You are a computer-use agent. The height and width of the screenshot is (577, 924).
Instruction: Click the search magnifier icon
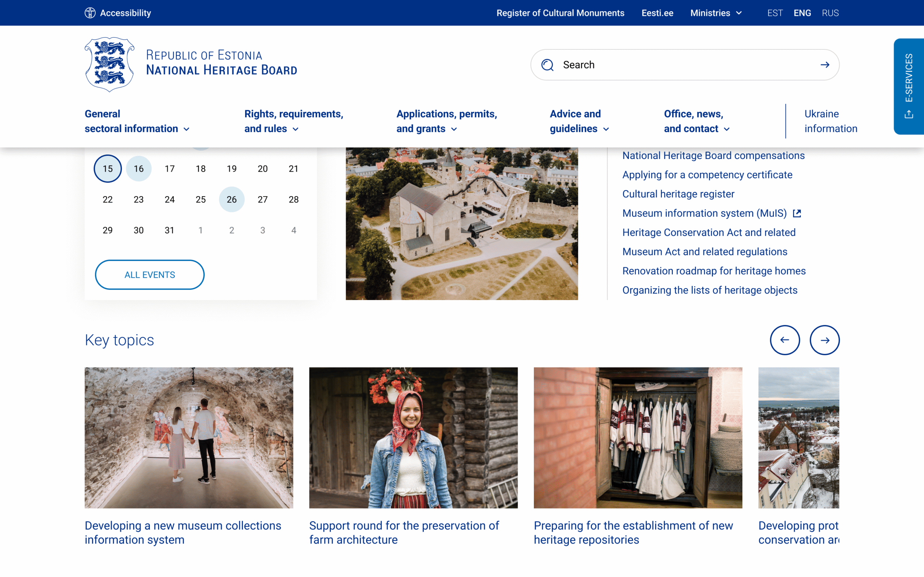pos(547,65)
